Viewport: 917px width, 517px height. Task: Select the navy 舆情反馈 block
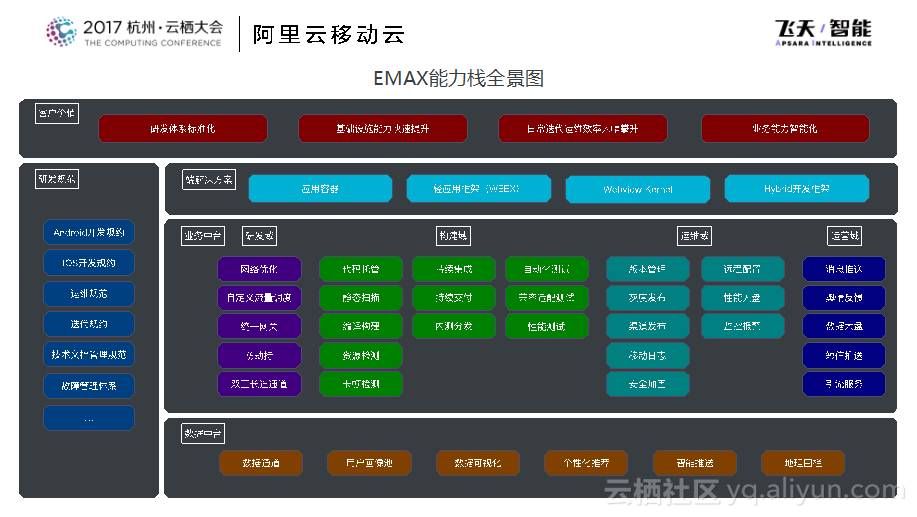click(844, 298)
